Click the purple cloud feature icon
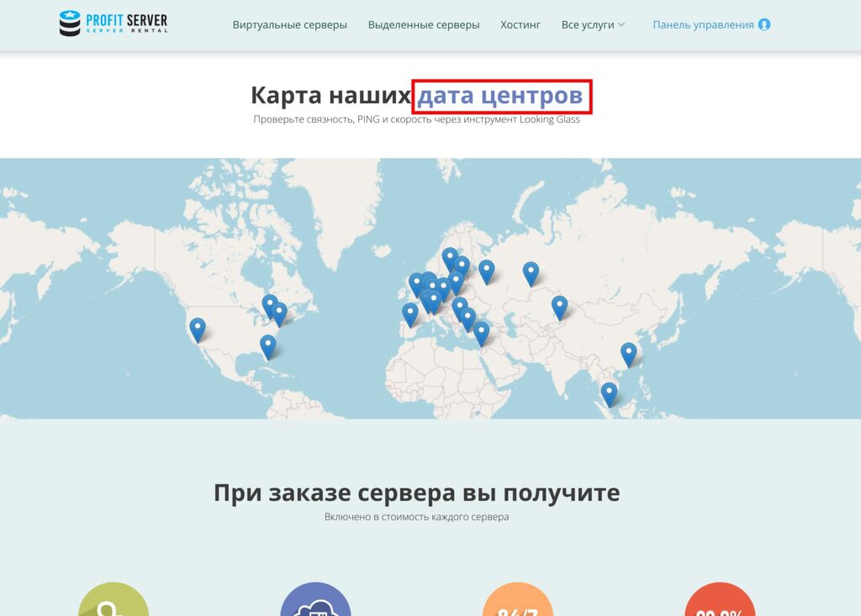 point(316,599)
